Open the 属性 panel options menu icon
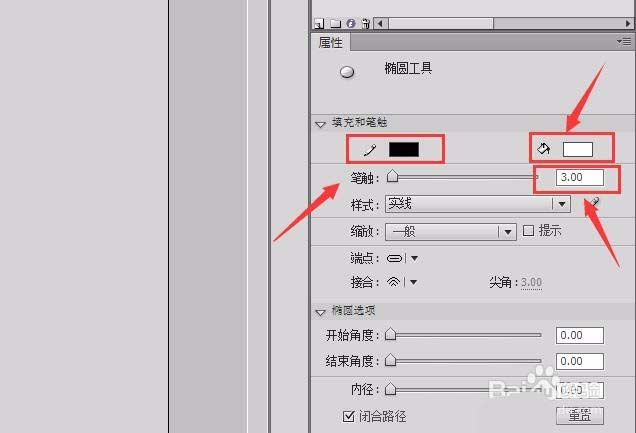The width and height of the screenshot is (636, 433). (x=623, y=41)
